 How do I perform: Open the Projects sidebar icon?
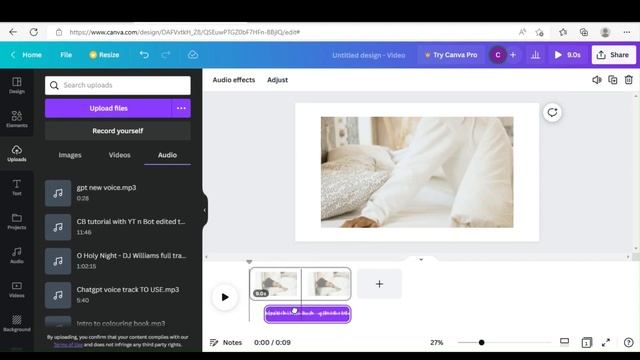[17, 221]
